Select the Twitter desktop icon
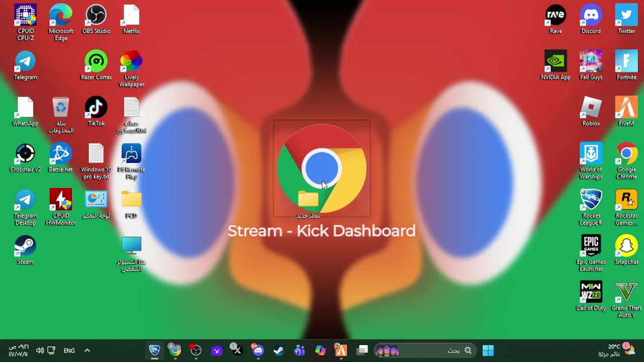Screen dimensions: 644x362 click(626, 20)
